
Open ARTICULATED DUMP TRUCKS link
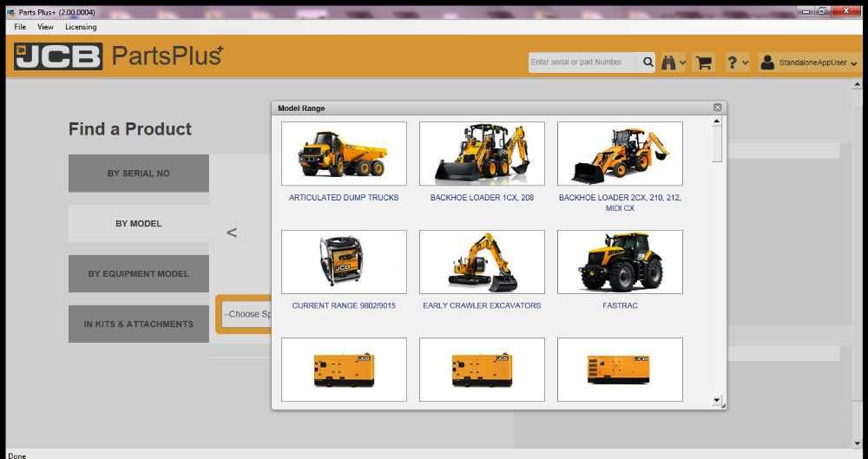pyautogui.click(x=344, y=198)
